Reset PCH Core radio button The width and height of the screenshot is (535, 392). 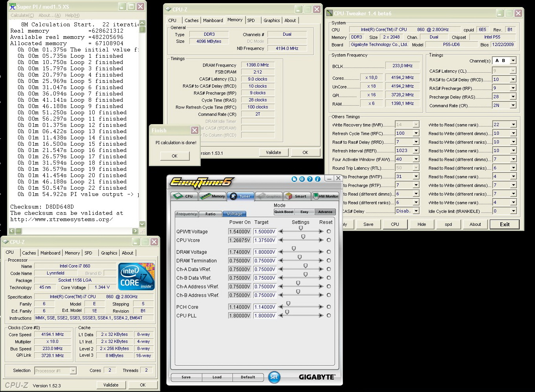[329, 307]
